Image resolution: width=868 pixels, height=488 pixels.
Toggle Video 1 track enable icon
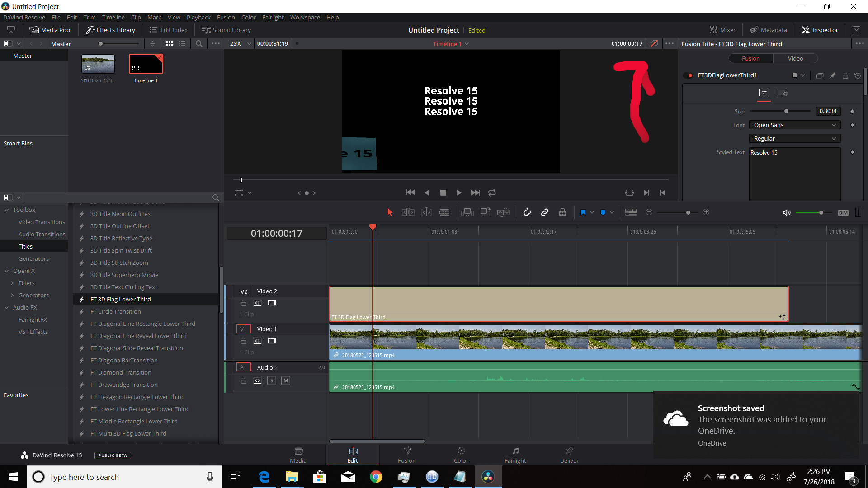pyautogui.click(x=272, y=341)
